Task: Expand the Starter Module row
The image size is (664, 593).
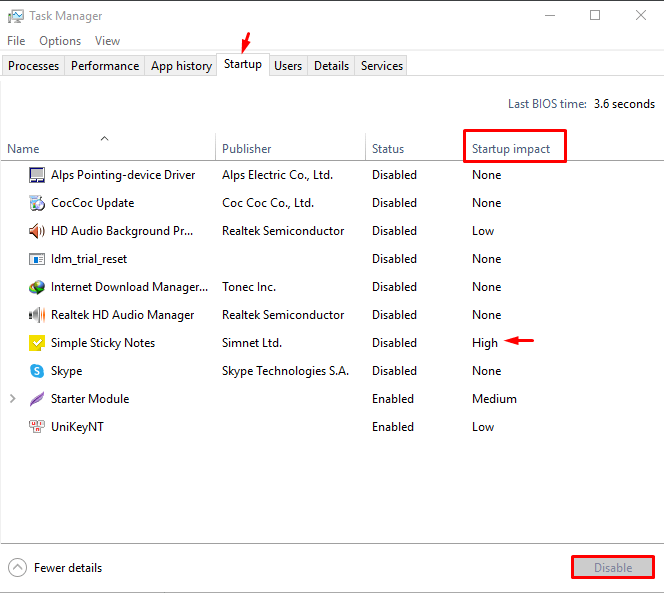Action: [x=13, y=399]
